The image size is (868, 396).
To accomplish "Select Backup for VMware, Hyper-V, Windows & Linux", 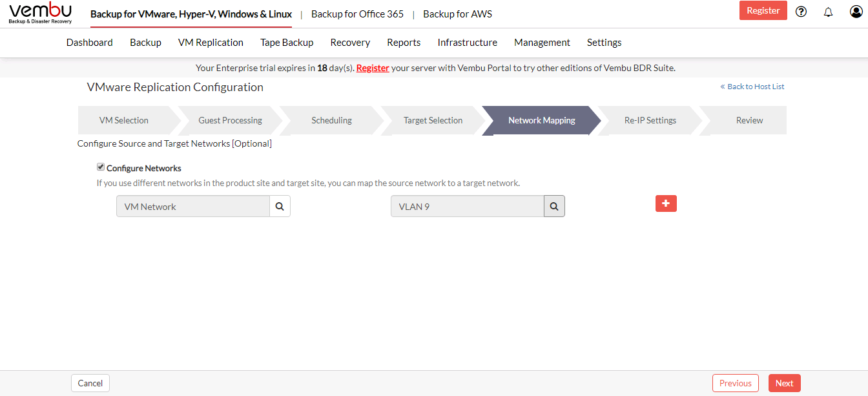I will [x=191, y=14].
